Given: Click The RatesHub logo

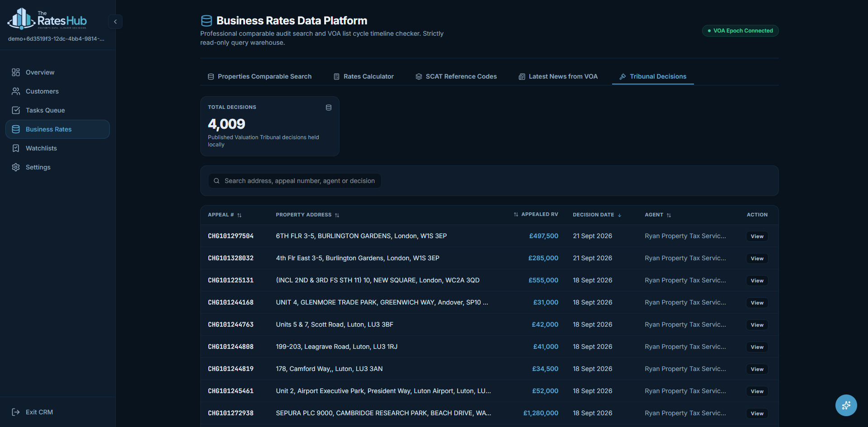Looking at the screenshot, I should [x=47, y=19].
